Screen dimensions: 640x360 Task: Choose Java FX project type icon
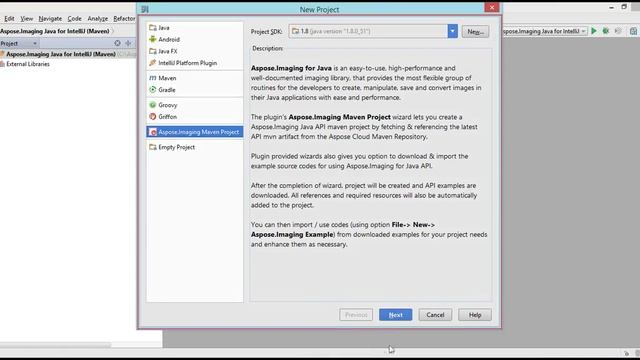pos(153,51)
